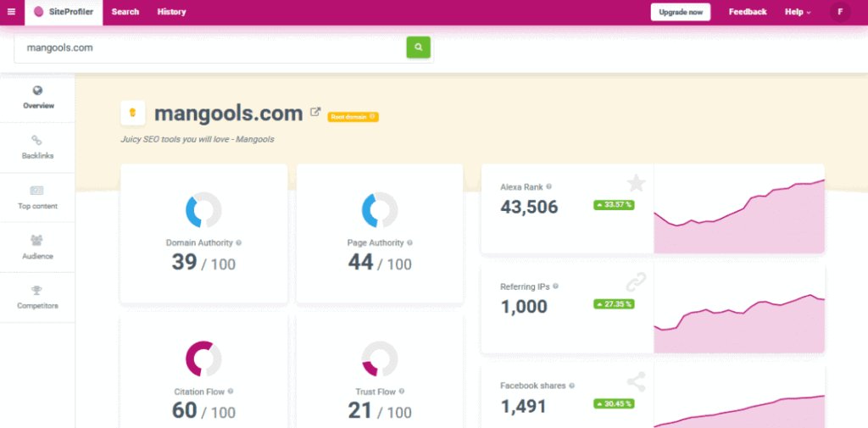This screenshot has width=868, height=428.
Task: Click the green search magnifier button
Action: (418, 47)
